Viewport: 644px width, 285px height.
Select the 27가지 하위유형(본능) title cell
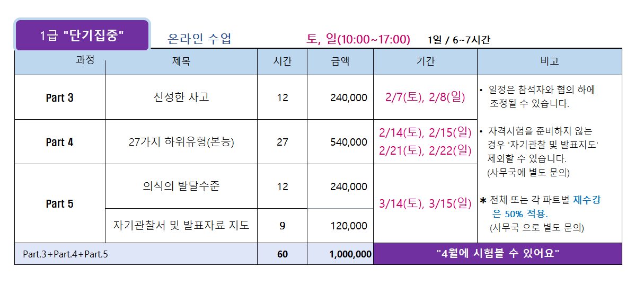pos(181,142)
